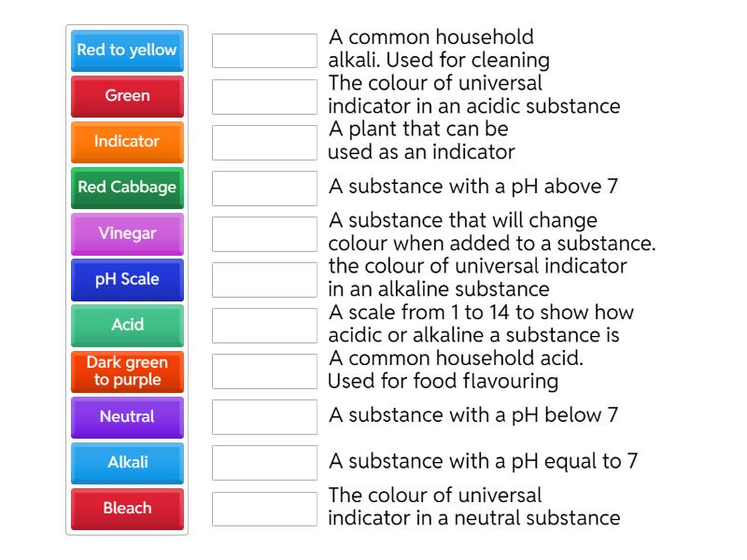Pick the 'Red Cabbage' tile
The image size is (747, 560).
tap(128, 189)
